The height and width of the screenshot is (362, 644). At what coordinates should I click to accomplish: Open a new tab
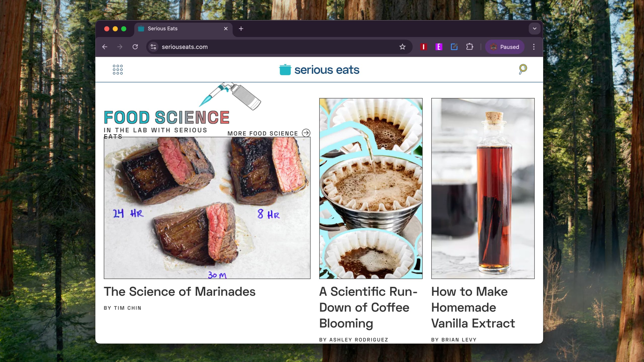point(241,29)
